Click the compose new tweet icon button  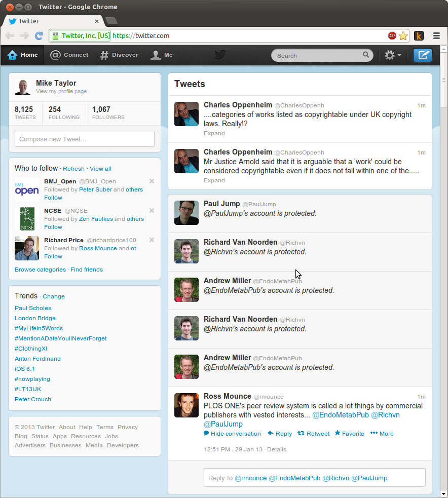point(422,55)
